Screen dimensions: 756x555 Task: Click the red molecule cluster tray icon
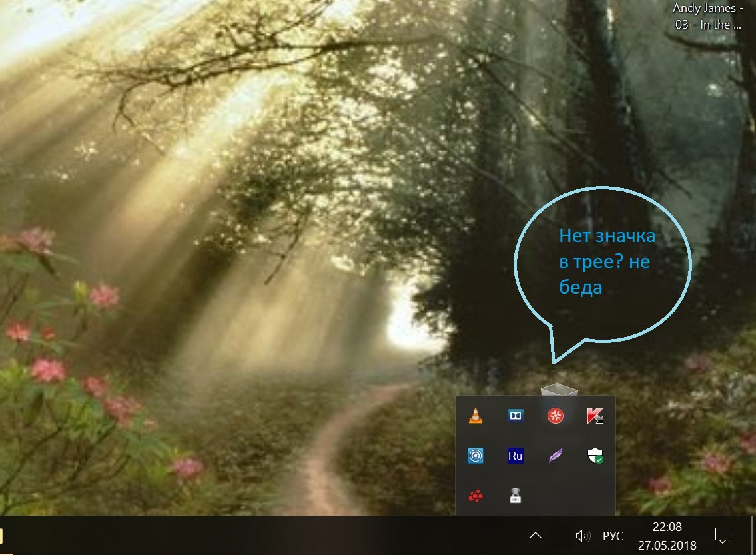(475, 496)
